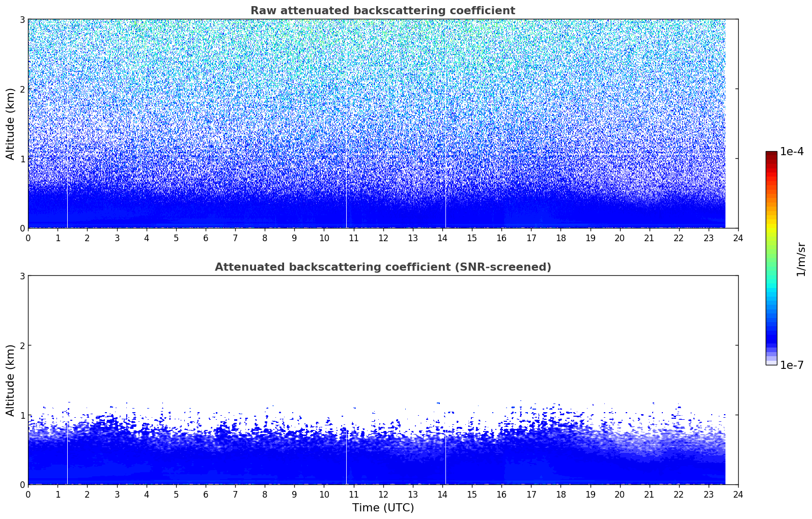Click the upper plot's altitude tick '1'
The image size is (812, 519).
tap(22, 159)
